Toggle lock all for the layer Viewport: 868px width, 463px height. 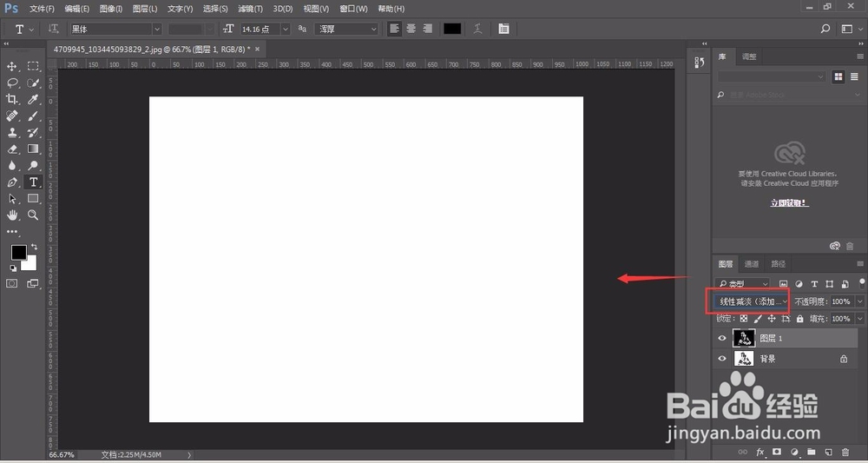pos(800,319)
